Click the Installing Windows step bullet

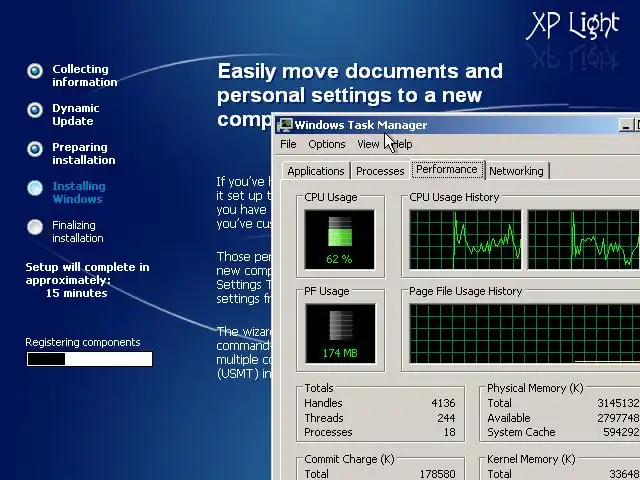(x=35, y=188)
